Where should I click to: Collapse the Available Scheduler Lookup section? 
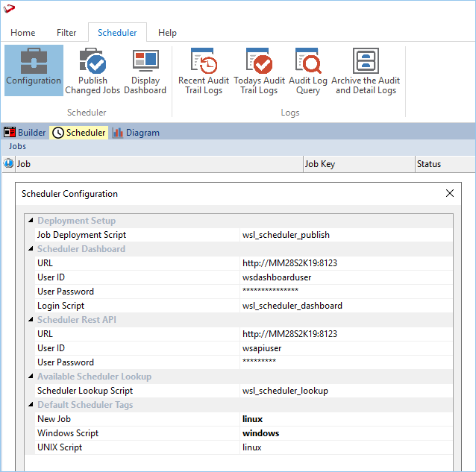[31, 377]
